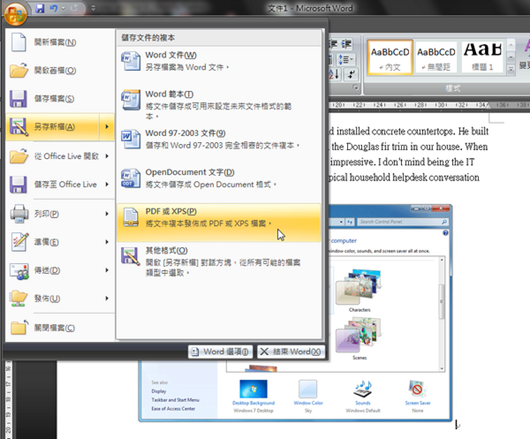Click the Display link under See also
This screenshot has height=439, width=530.
click(159, 391)
